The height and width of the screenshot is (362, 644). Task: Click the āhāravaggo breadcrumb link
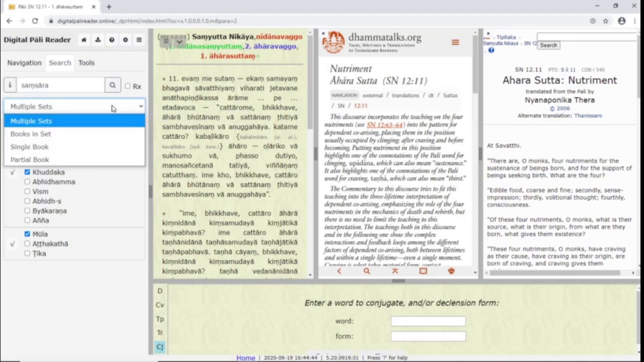point(271,46)
